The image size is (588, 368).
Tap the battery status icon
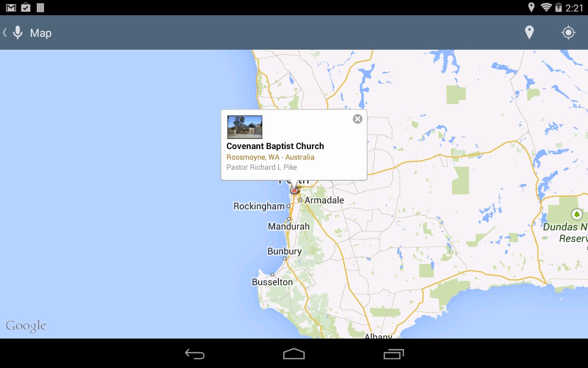pyautogui.click(x=559, y=7)
